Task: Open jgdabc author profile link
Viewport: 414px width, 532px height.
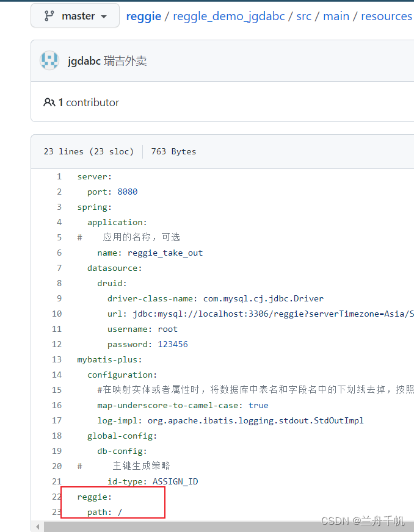Action: [x=84, y=61]
